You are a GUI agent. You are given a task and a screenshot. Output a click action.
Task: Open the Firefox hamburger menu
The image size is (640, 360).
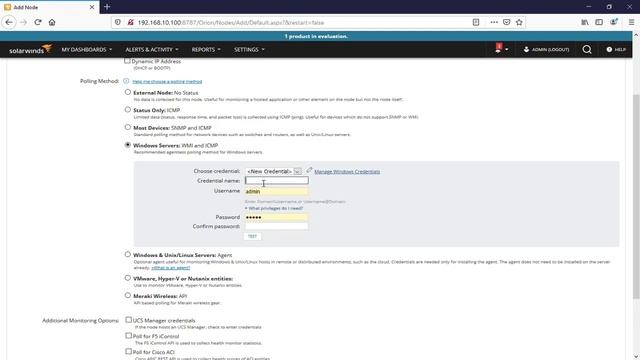click(631, 22)
